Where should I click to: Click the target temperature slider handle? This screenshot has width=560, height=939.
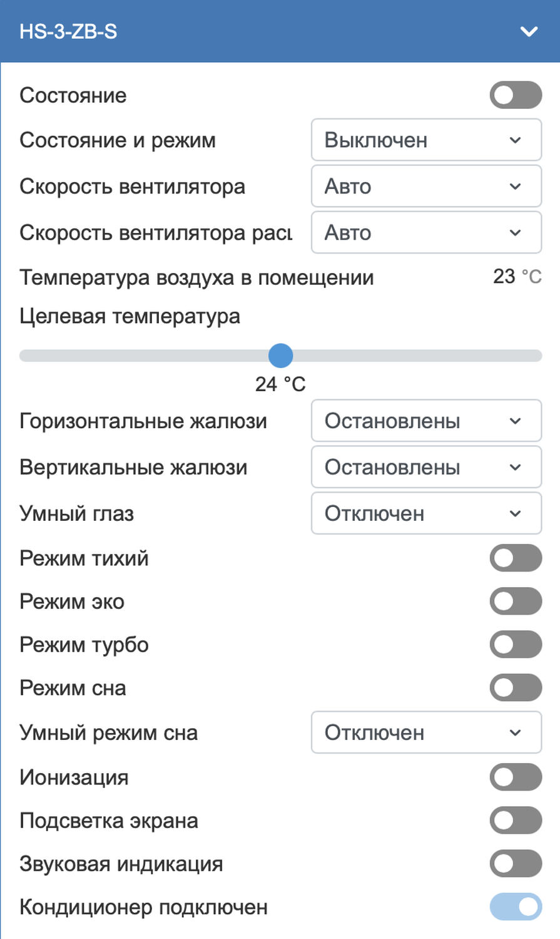point(281,356)
